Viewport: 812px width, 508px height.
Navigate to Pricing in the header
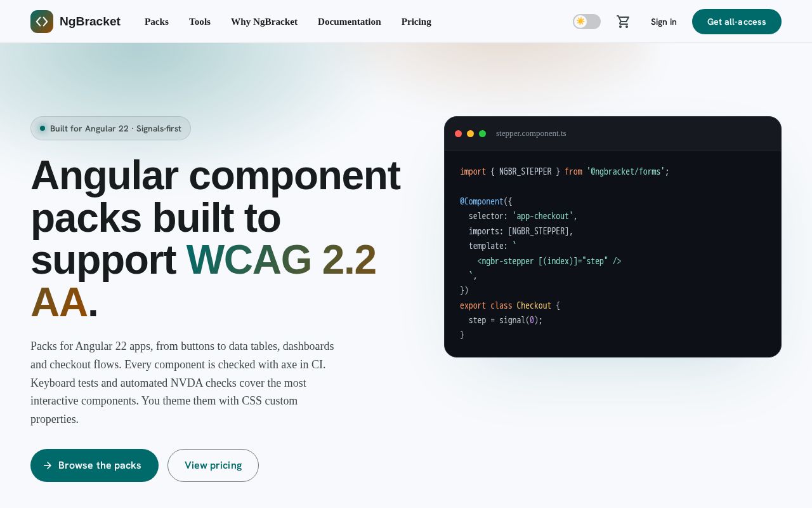(416, 22)
